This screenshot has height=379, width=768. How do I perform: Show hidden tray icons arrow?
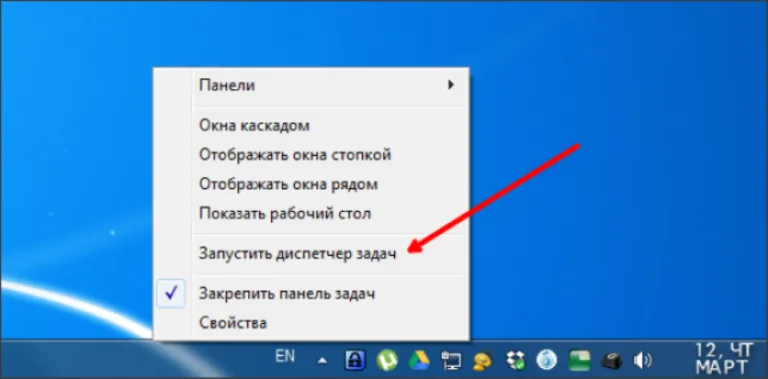322,361
